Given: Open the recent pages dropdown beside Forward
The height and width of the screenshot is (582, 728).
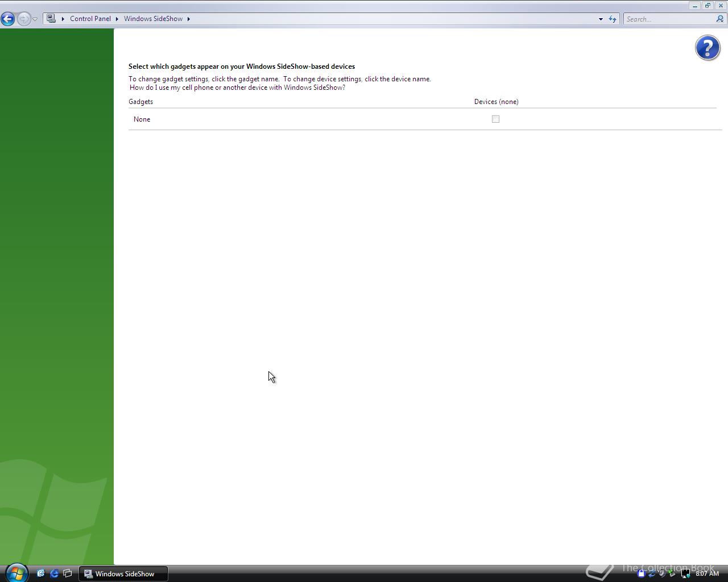Looking at the screenshot, I should 35,19.
